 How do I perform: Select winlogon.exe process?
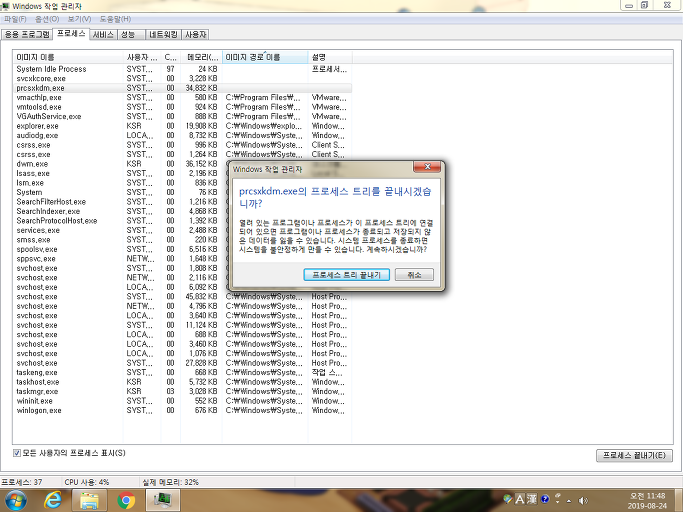[x=183, y=410]
